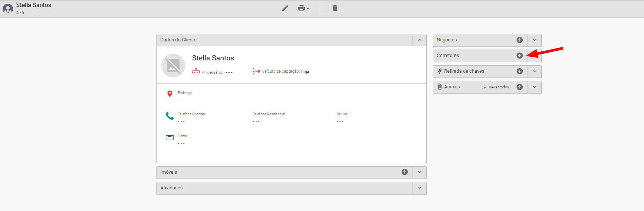Collapse the Dados do Cliente panel
Viewport: 644px width, 211px height.
pyautogui.click(x=419, y=40)
